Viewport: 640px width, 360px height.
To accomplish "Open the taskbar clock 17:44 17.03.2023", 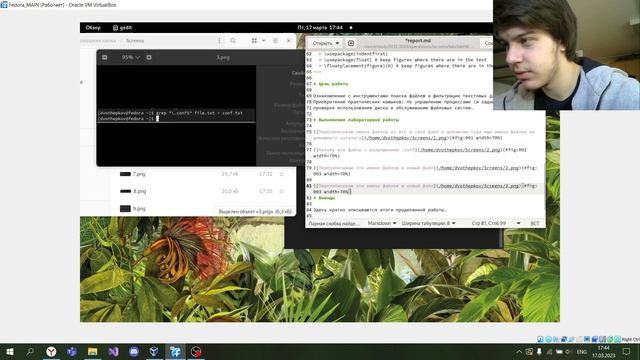I will [x=603, y=352].
